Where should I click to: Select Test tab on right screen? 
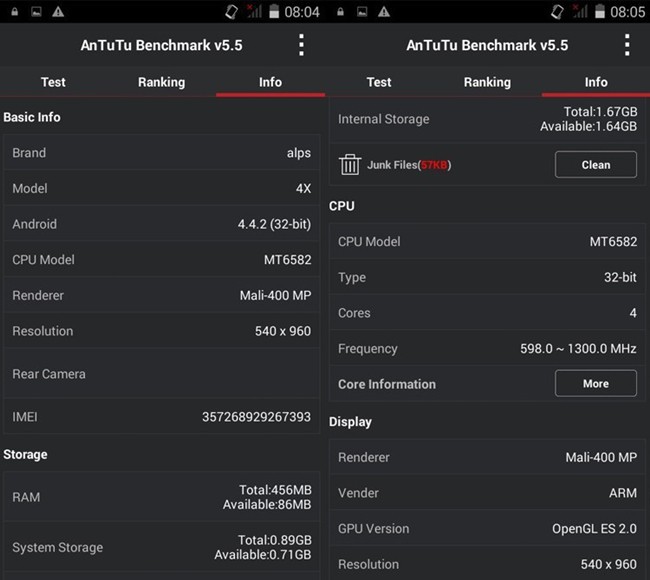tap(379, 82)
